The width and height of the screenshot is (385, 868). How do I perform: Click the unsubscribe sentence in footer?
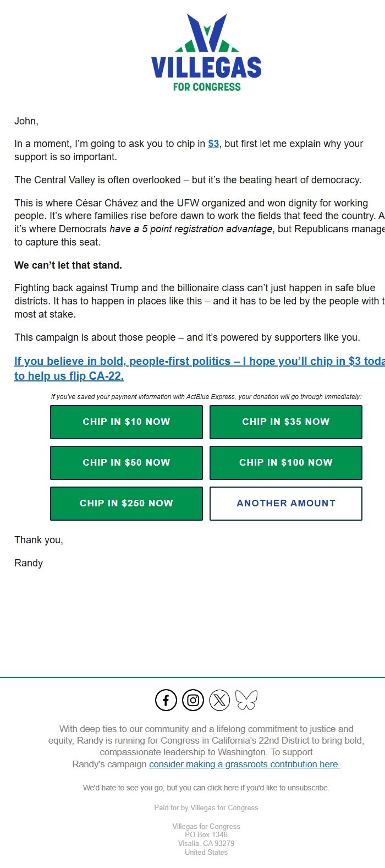click(206, 788)
